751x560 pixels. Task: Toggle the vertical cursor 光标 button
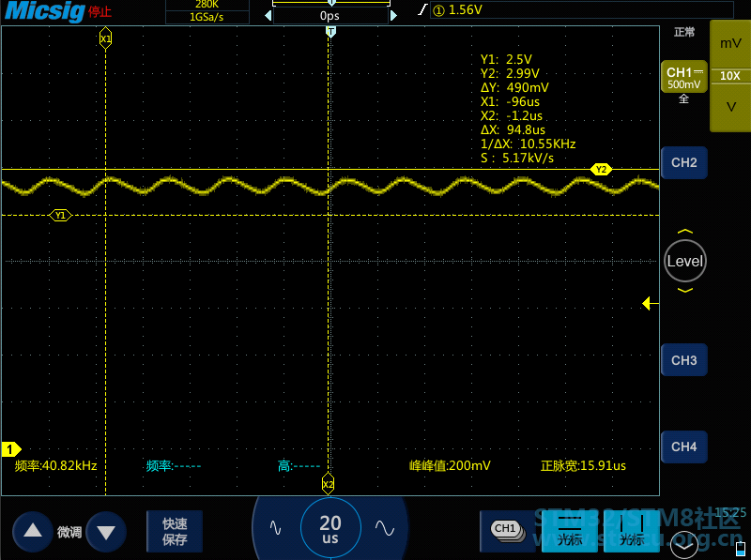(x=631, y=531)
